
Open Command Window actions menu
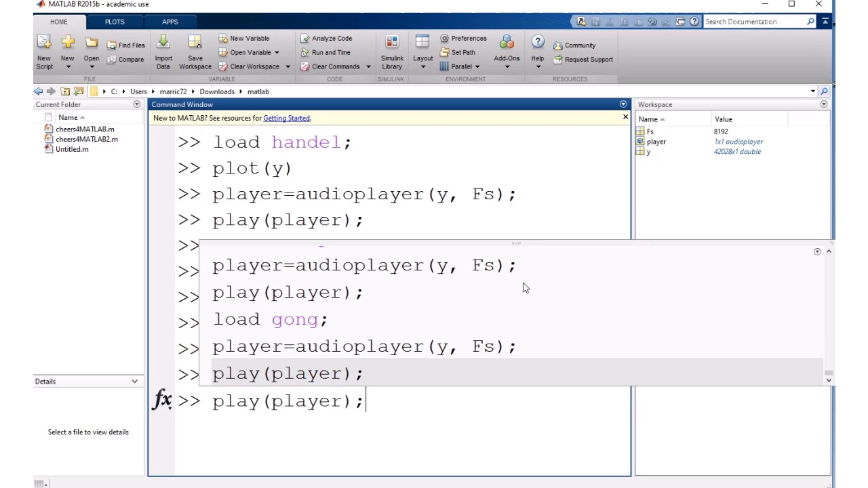tap(623, 104)
